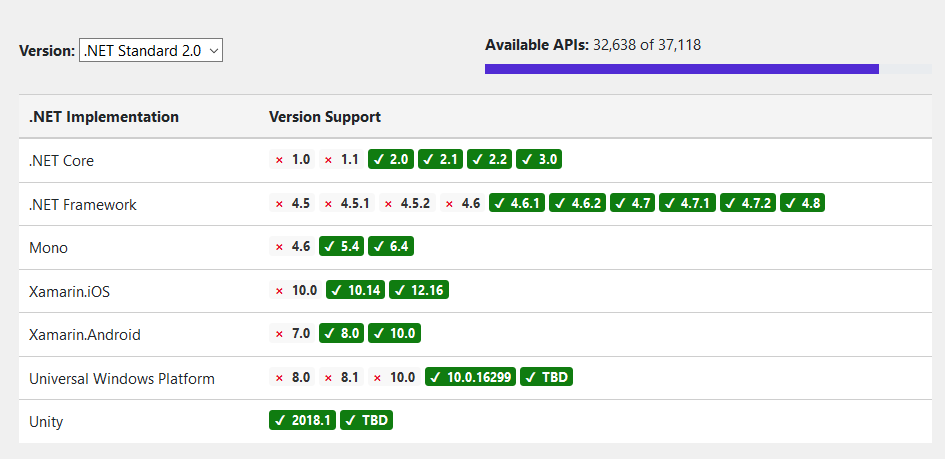Image resolution: width=945 pixels, height=459 pixels.
Task: Click the Available APIs progress bar
Action: pos(708,69)
